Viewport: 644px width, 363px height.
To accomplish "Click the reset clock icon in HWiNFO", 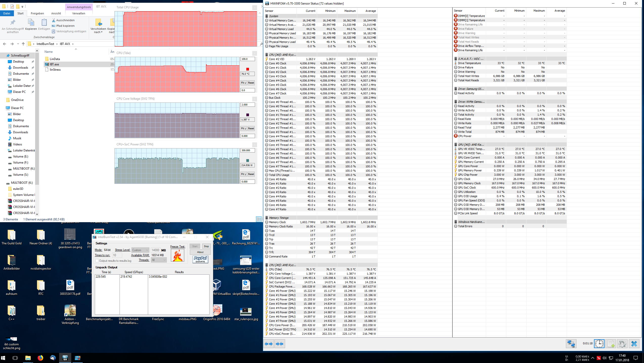I will click(x=599, y=344).
